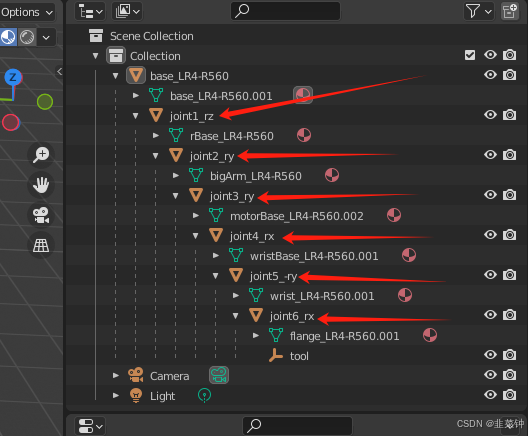Viewport: 528px width, 436px height.
Task: Activate the zoom view magnifier tool
Action: point(41,155)
